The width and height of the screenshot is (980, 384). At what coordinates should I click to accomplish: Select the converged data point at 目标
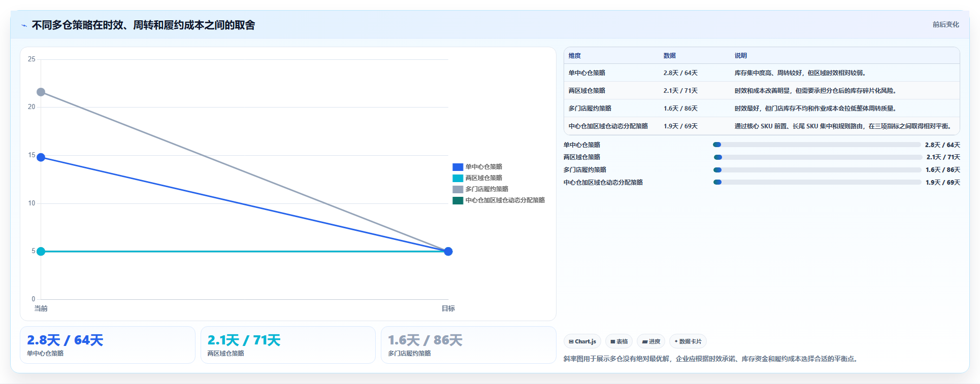[x=448, y=251]
